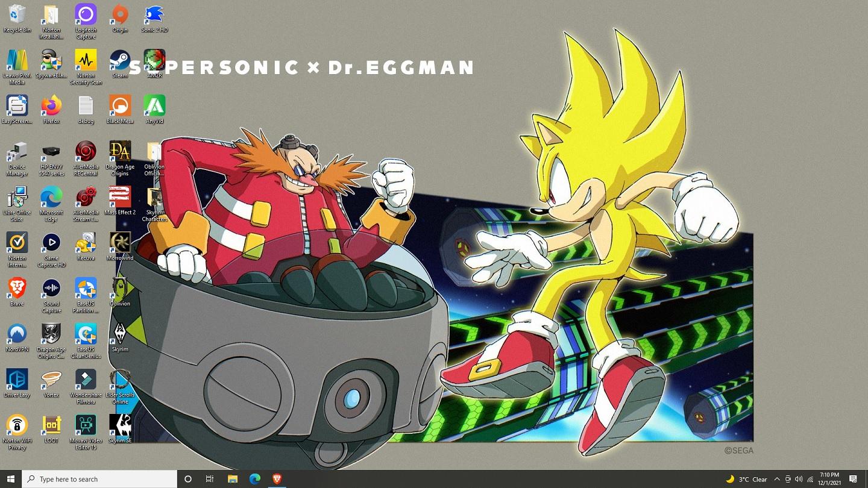
Task: Launch the EaseUS Partition Master shortcut
Action: point(86,296)
